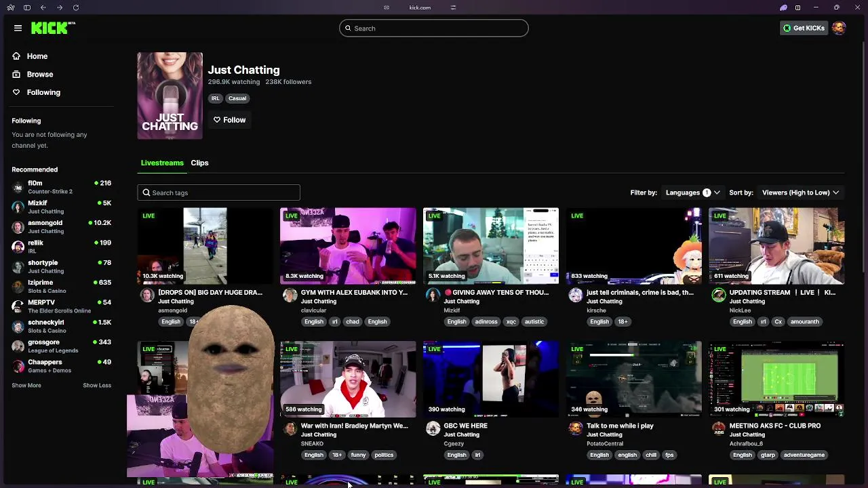The width and height of the screenshot is (868, 488).
Task: Click the magnifier icon in Search tags box
Action: coord(146,192)
